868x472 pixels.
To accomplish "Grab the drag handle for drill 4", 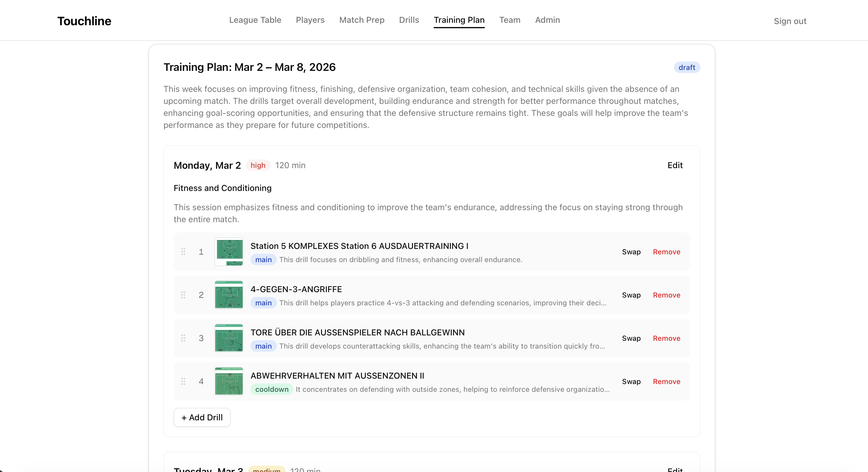I will 183,381.
